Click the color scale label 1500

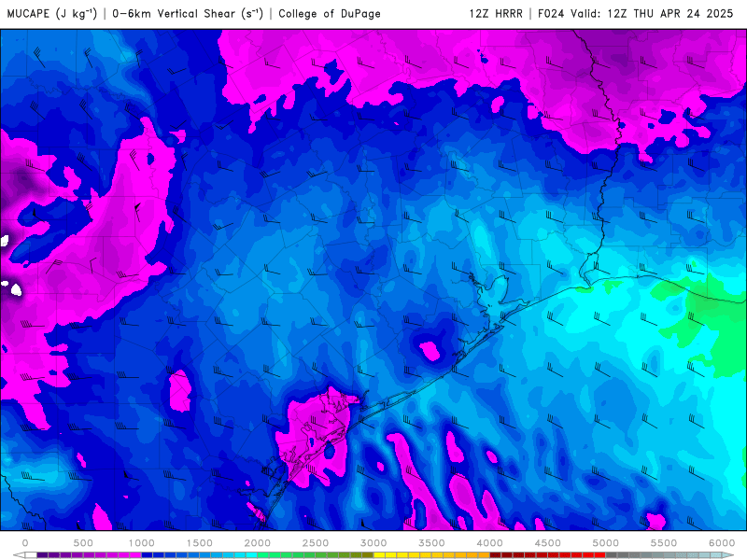[199, 543]
